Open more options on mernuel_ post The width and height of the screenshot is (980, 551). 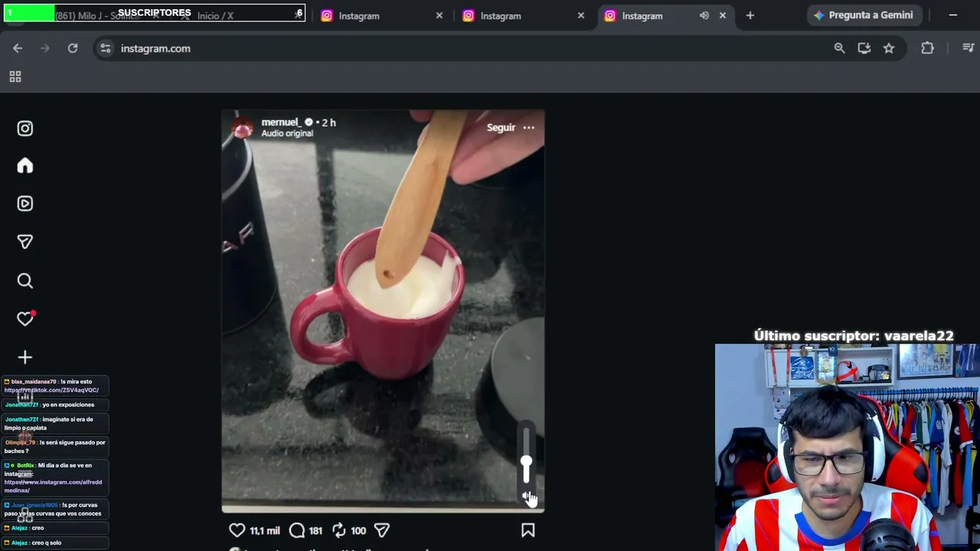[529, 128]
